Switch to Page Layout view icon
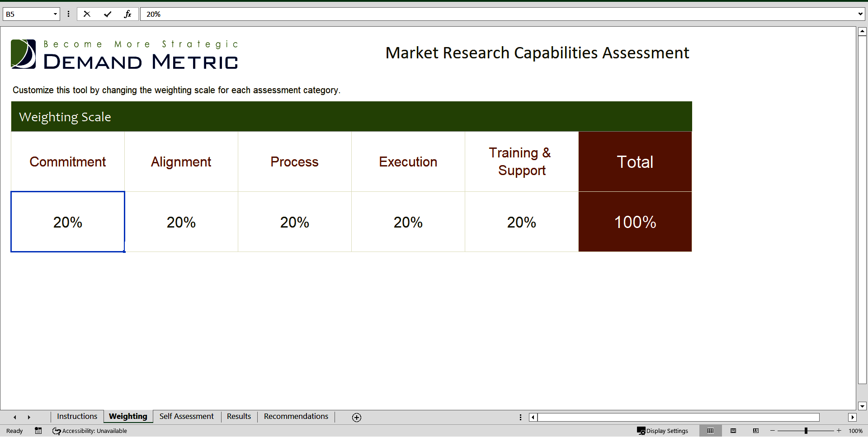The height and width of the screenshot is (437, 868). tap(734, 431)
